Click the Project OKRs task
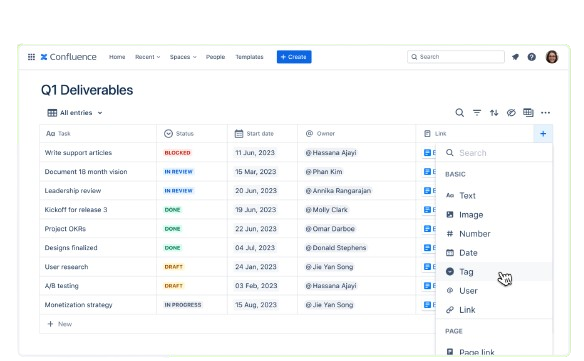584x361 pixels. tap(65, 229)
